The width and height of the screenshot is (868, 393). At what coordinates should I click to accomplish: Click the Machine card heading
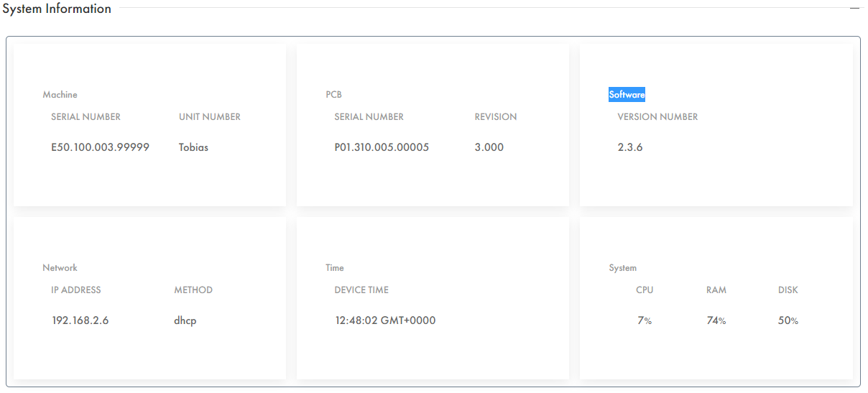60,95
